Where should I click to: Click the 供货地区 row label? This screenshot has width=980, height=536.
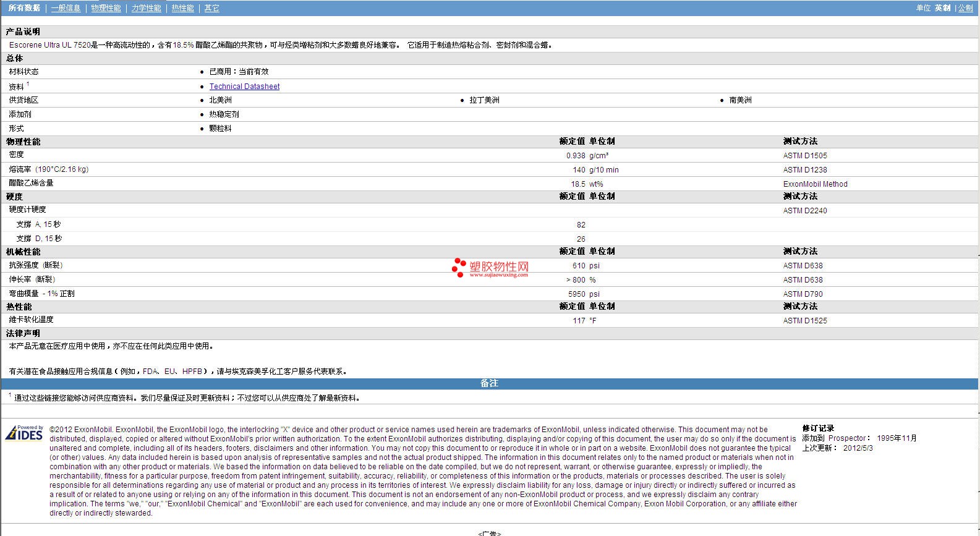tap(23, 100)
